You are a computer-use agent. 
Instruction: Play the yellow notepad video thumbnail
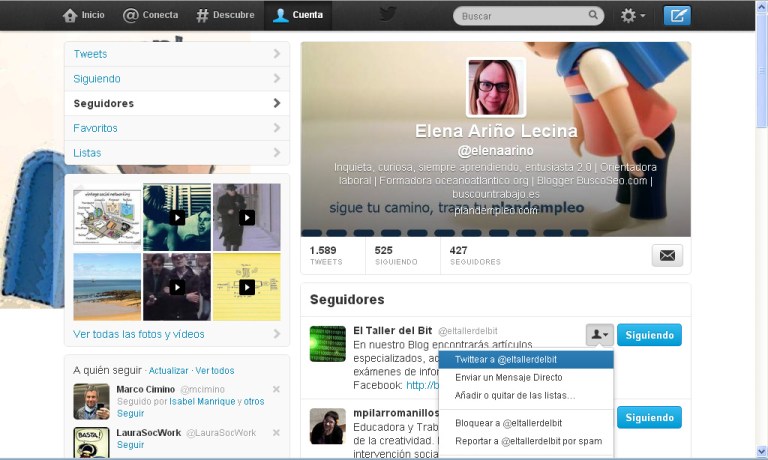246,287
